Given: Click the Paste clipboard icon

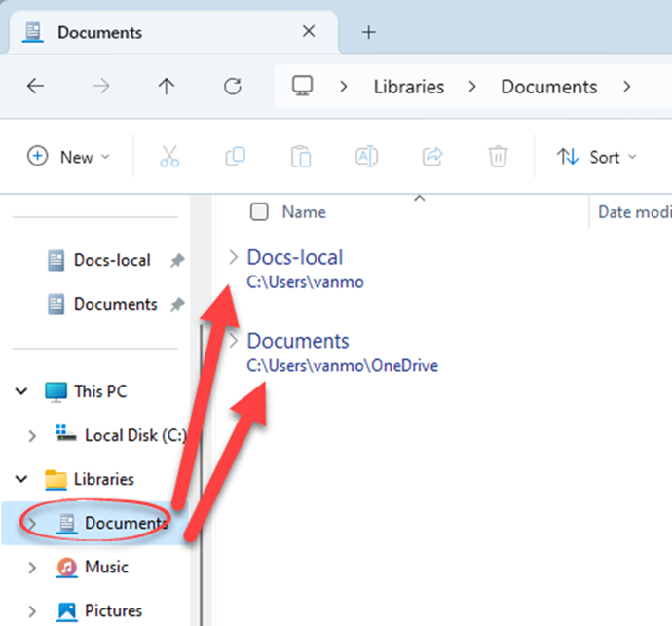Looking at the screenshot, I should 301,157.
